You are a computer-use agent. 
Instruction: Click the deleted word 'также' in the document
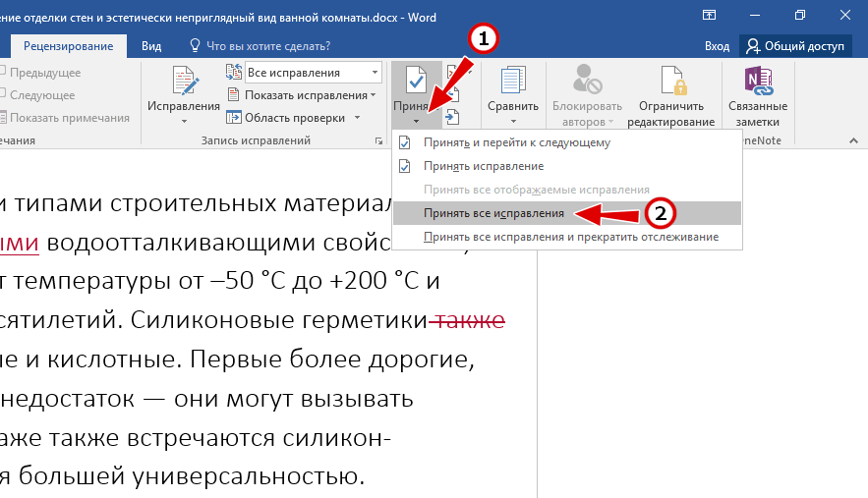[471, 320]
